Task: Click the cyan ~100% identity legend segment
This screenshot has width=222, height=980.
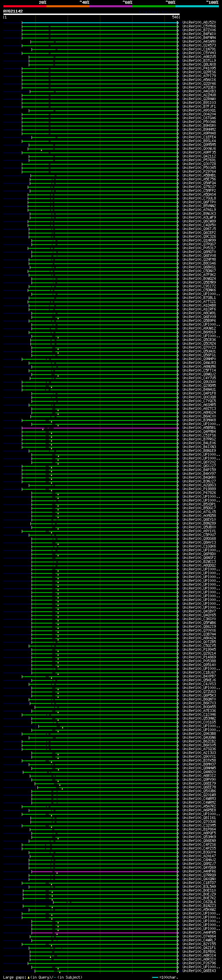Action: 197,6
